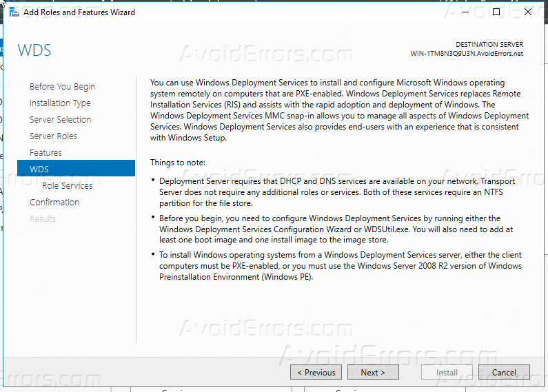Image resolution: width=548 pixels, height=392 pixels.
Task: Open the Role Services sub-step
Action: pos(67,186)
